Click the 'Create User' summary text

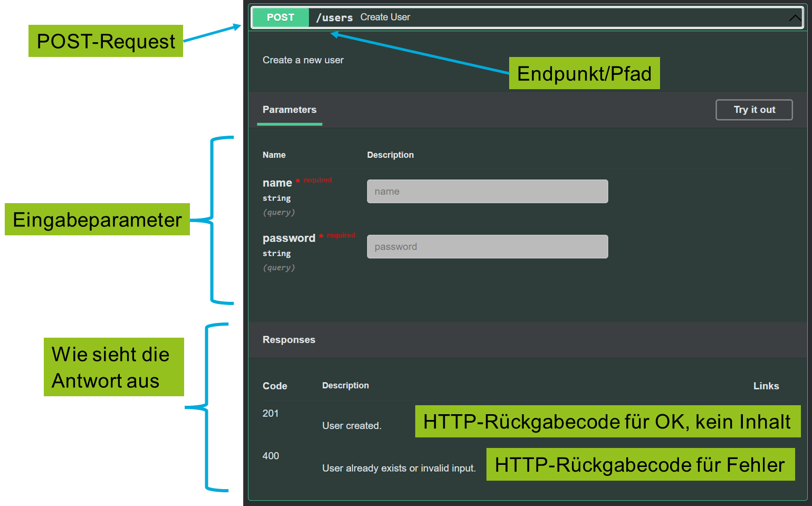pyautogui.click(x=385, y=17)
